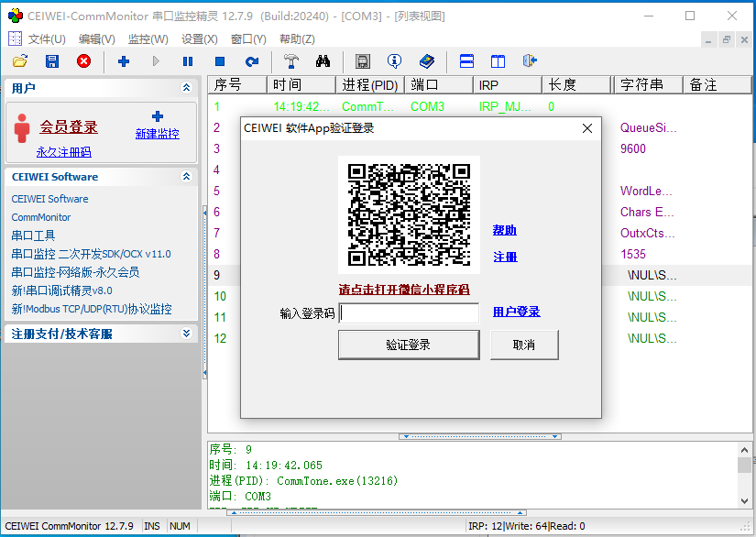756x537 pixels.
Task: Click the detail pane scroll-down arrow
Action: pos(744,501)
